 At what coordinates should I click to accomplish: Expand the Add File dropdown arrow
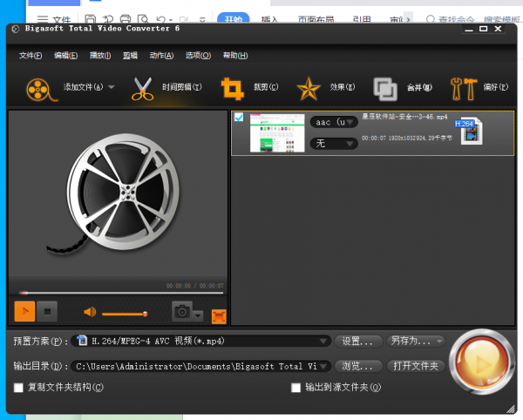point(112,87)
